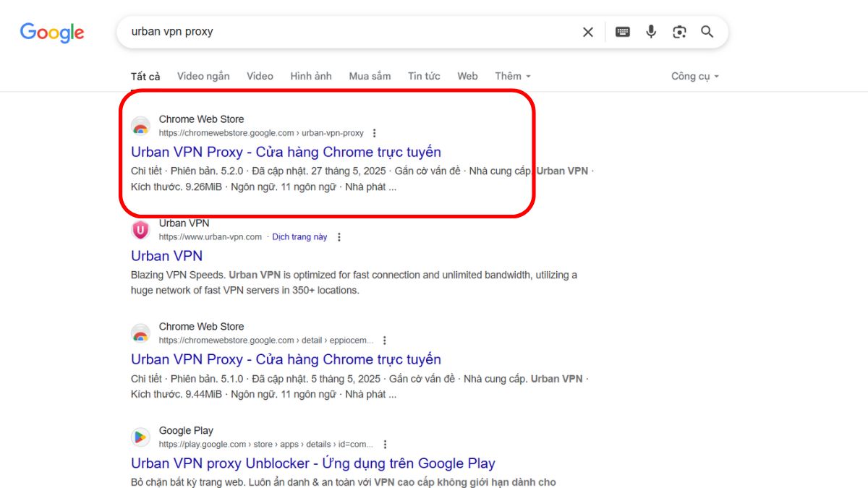Open more options for the urban-vpn.com result
Viewport: 868px width, 488px height.
[339, 237]
